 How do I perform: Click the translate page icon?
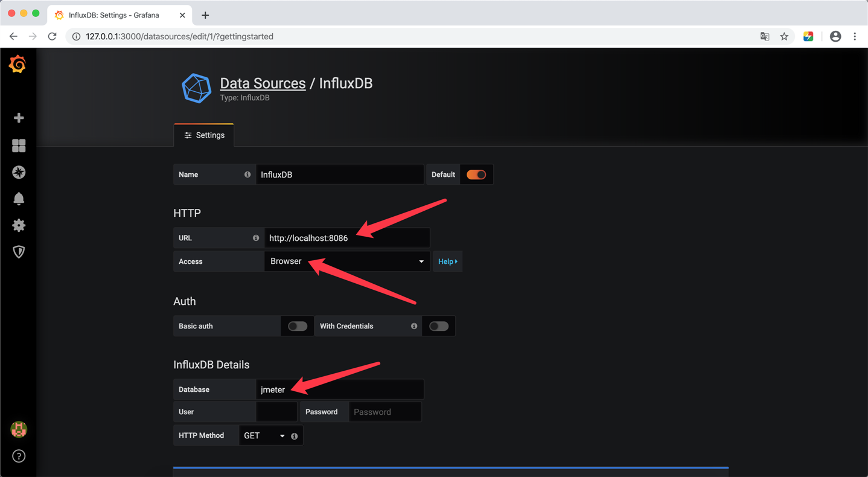click(x=765, y=36)
